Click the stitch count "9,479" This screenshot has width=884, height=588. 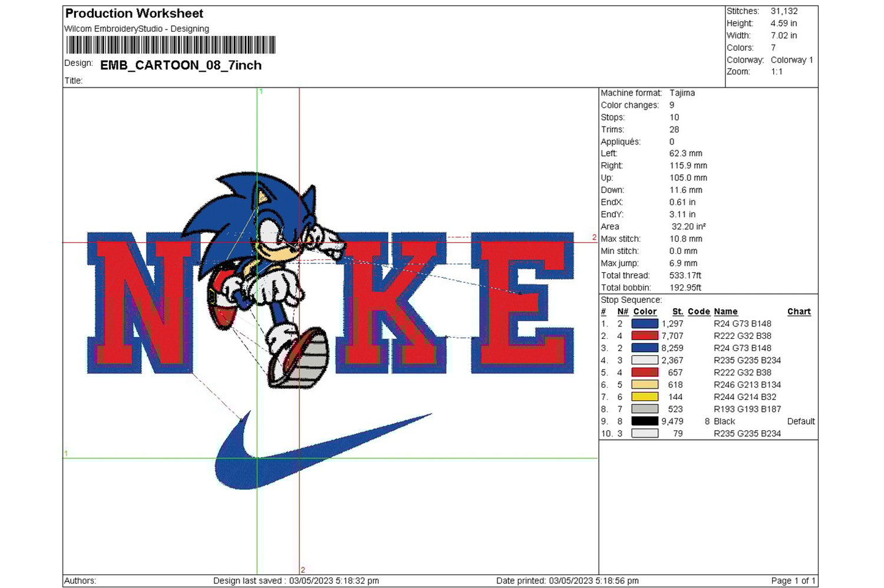click(x=672, y=421)
